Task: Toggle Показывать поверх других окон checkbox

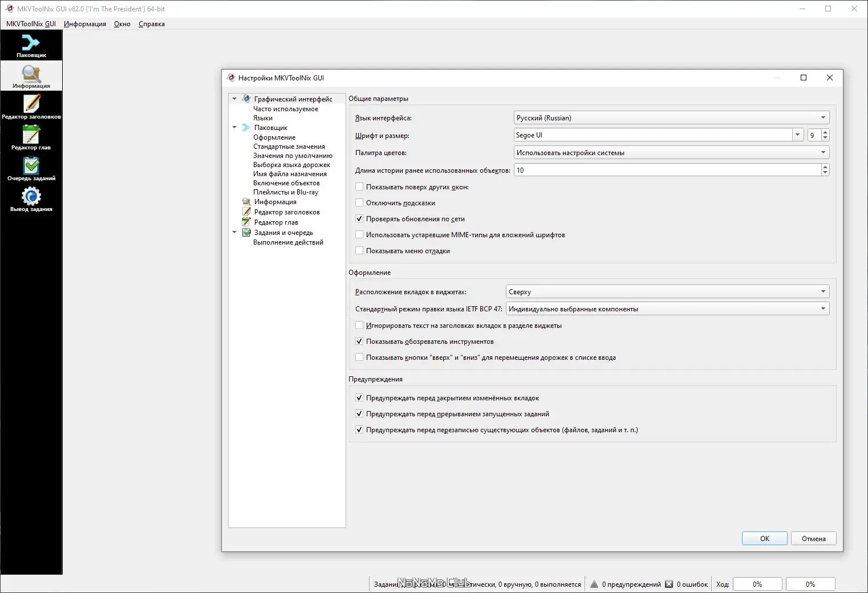Action: pos(359,186)
